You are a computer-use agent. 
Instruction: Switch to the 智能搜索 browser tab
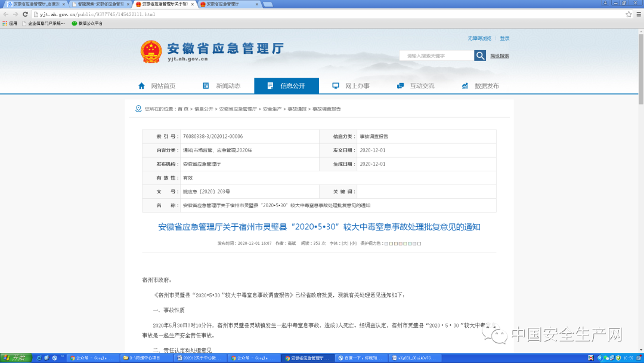(x=98, y=4)
